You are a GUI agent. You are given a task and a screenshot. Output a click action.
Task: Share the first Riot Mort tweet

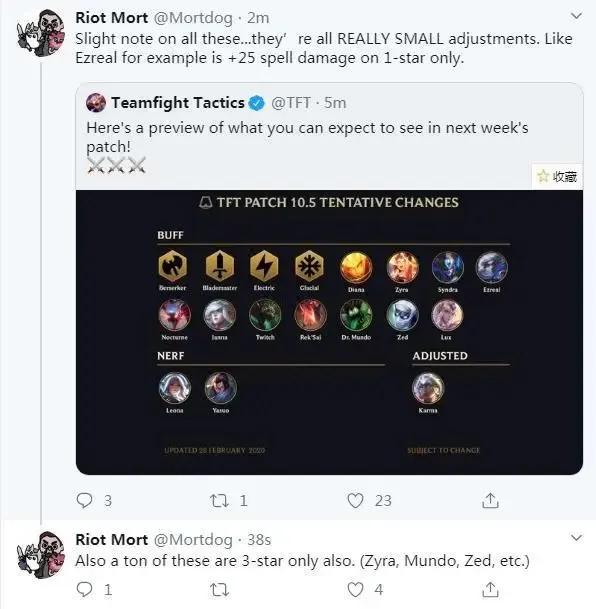(490, 500)
